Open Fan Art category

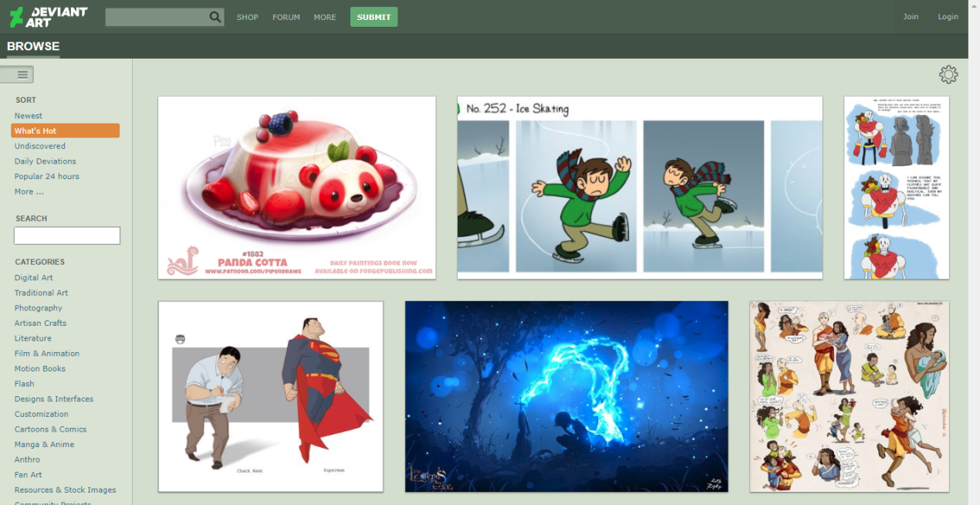29,475
